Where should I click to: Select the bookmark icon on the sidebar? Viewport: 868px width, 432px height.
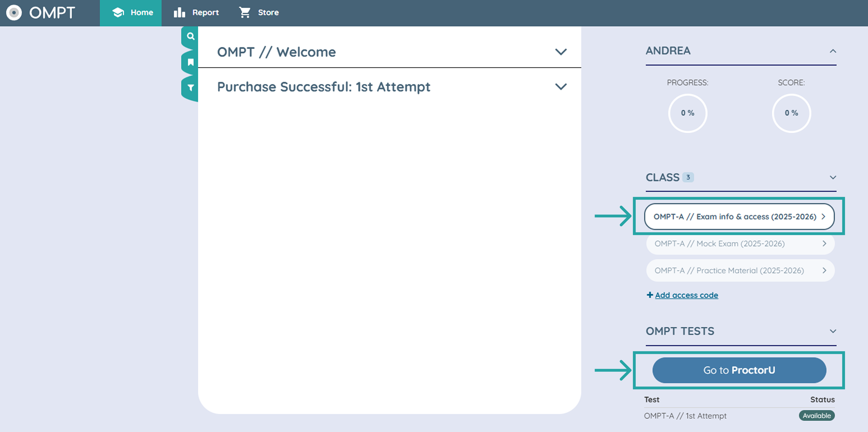(190, 62)
